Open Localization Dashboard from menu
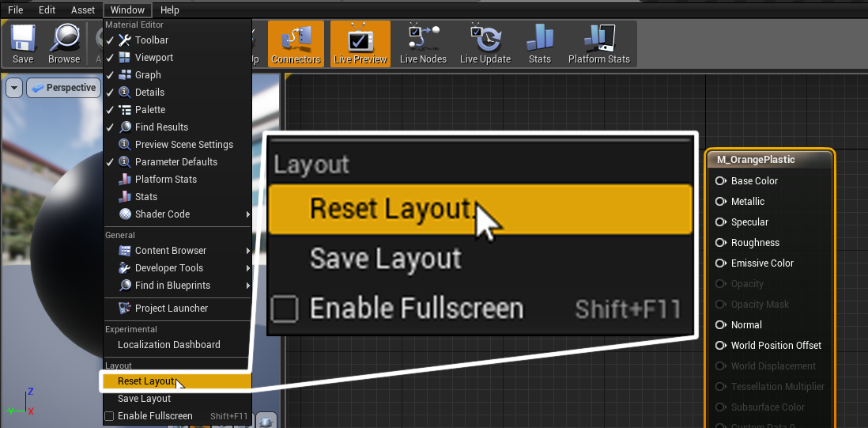The height and width of the screenshot is (428, 868). (x=177, y=344)
